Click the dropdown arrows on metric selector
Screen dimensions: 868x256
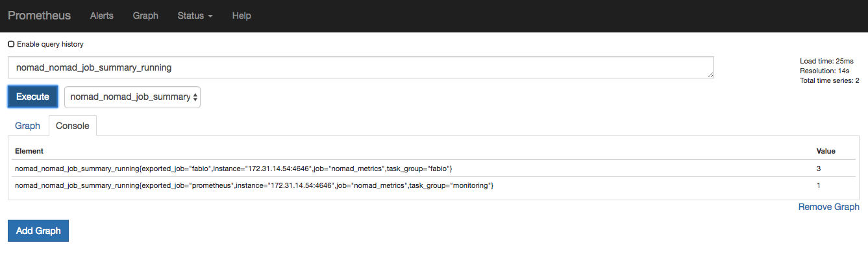tap(195, 97)
